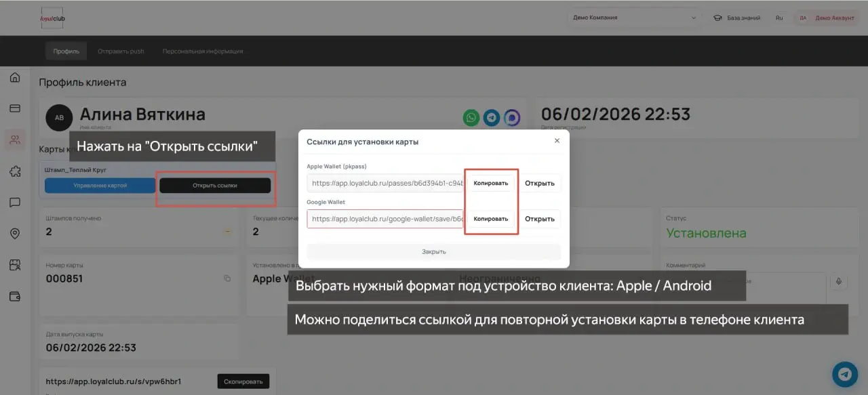Switch to the Отправить push tab
868x395 pixels.
121,51
